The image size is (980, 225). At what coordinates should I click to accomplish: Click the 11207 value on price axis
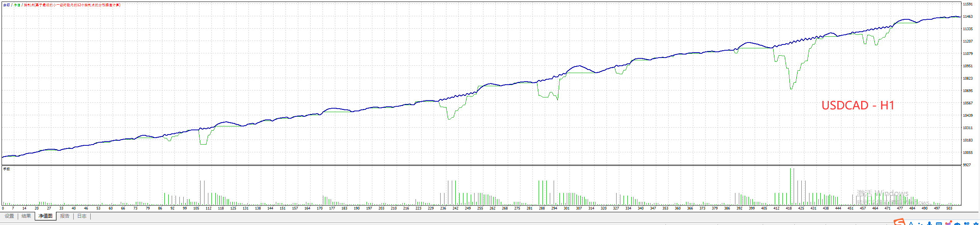coord(968,41)
